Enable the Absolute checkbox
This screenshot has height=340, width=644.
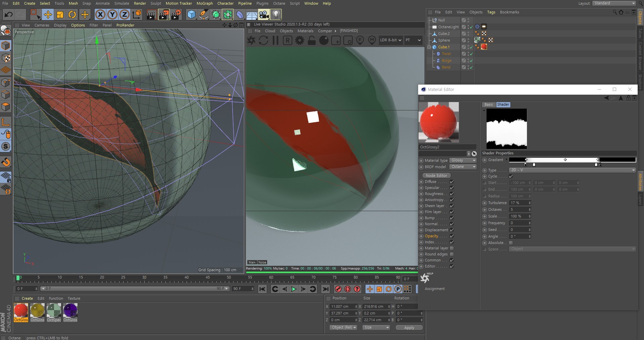coord(511,243)
